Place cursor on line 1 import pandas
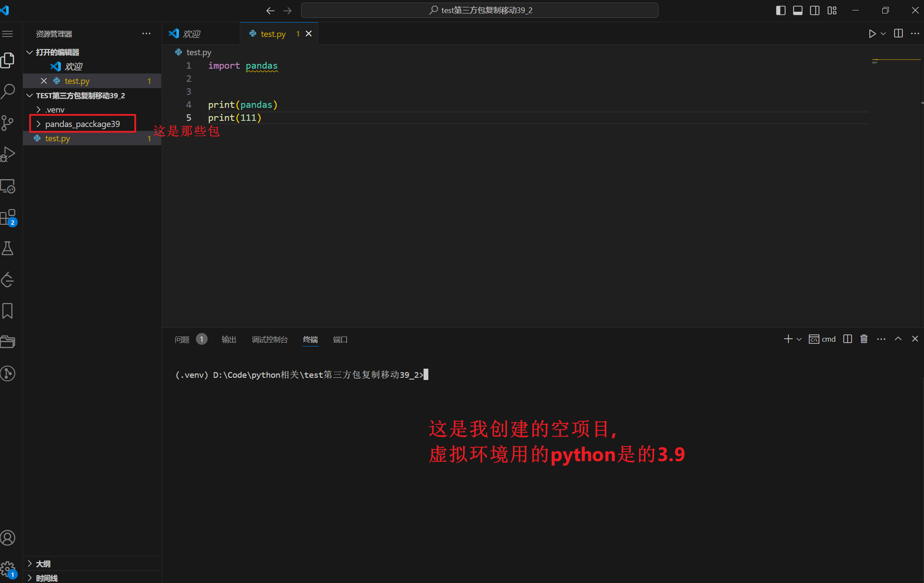Image resolution: width=924 pixels, height=583 pixels. [x=242, y=66]
